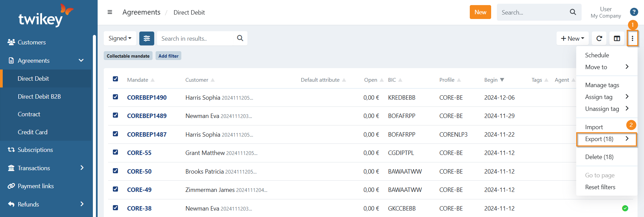The height and width of the screenshot is (217, 644).
Task: Click the three-dot more actions icon
Action: [632, 38]
